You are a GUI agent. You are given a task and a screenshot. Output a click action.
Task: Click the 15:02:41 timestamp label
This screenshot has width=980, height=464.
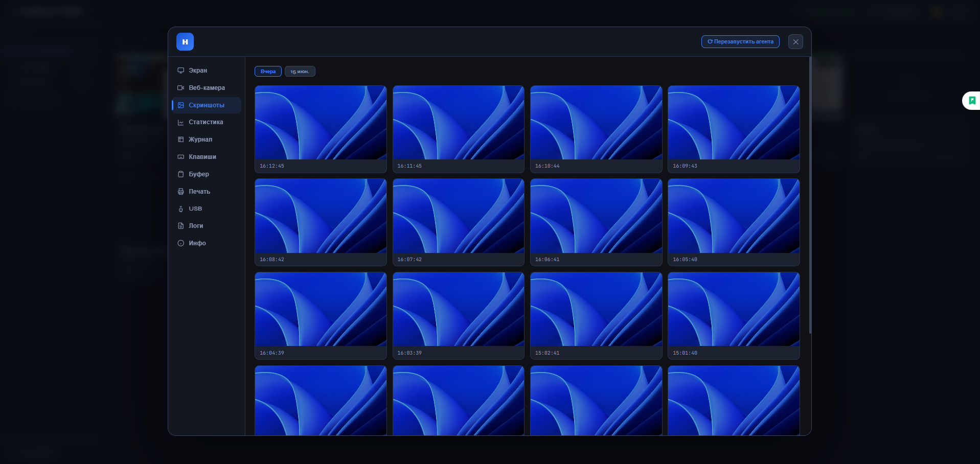pyautogui.click(x=547, y=353)
